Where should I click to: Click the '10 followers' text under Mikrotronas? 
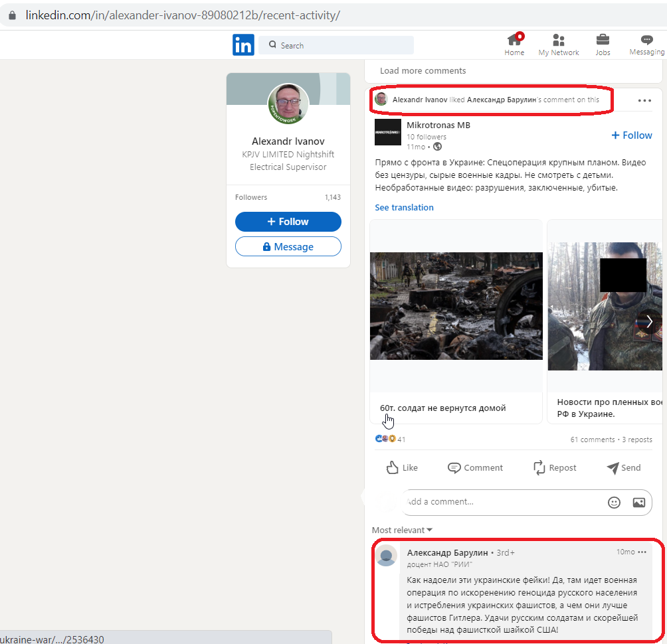point(427,137)
